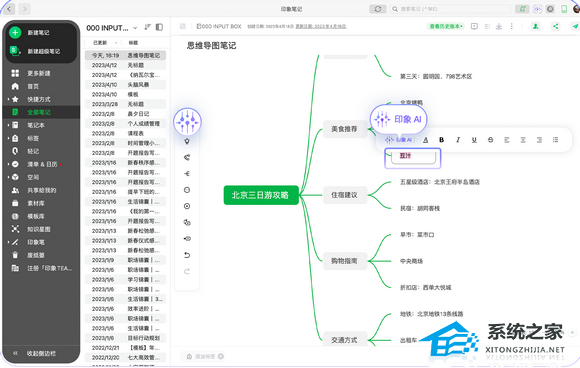Expand the 笔记本 sidebar tree item
The height and width of the screenshot is (368, 580).
coord(9,125)
